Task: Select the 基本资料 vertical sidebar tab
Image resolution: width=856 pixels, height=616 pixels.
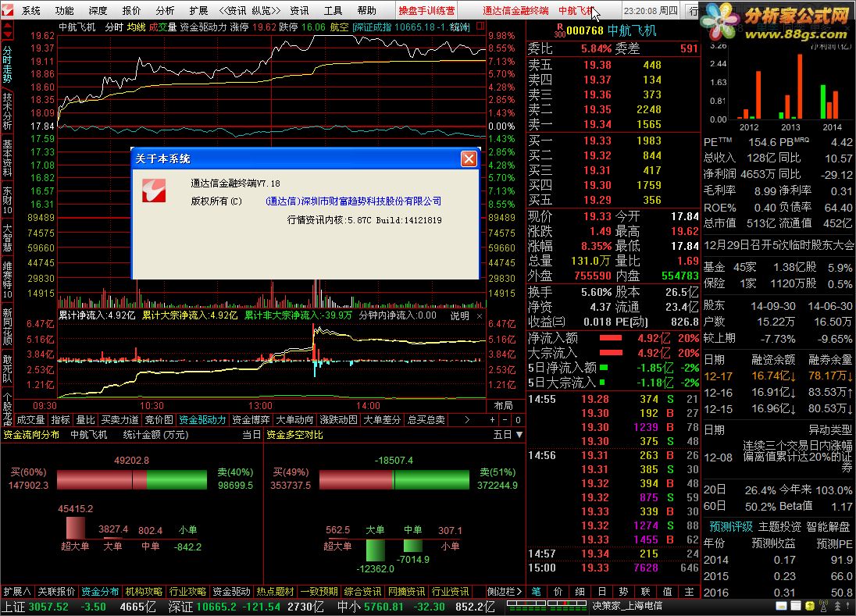Action: (7, 158)
